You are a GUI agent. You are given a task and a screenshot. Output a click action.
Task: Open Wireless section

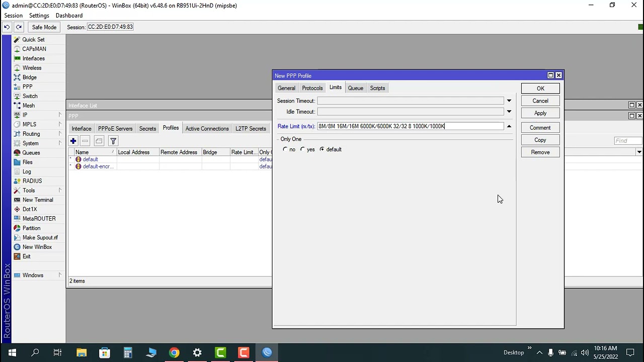tap(32, 68)
